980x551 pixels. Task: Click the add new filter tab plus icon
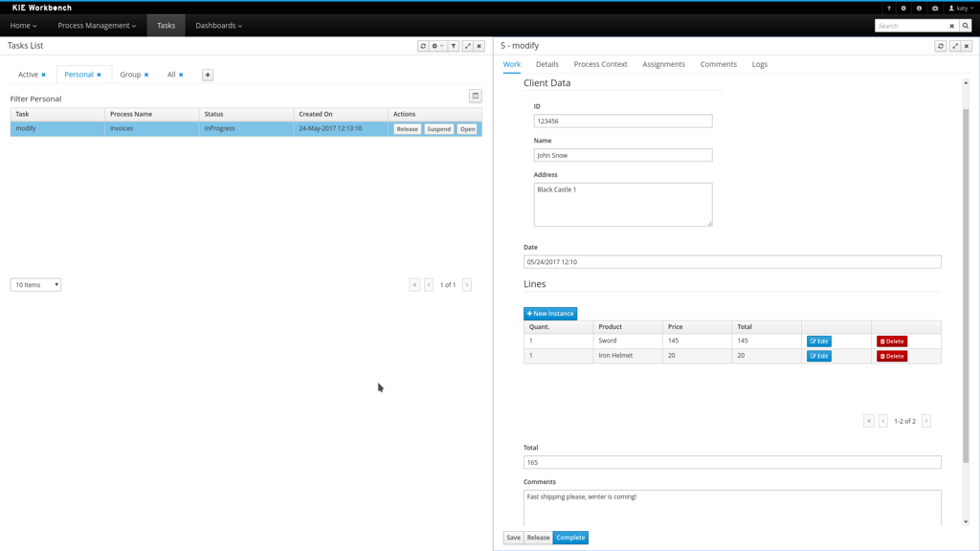pos(208,75)
